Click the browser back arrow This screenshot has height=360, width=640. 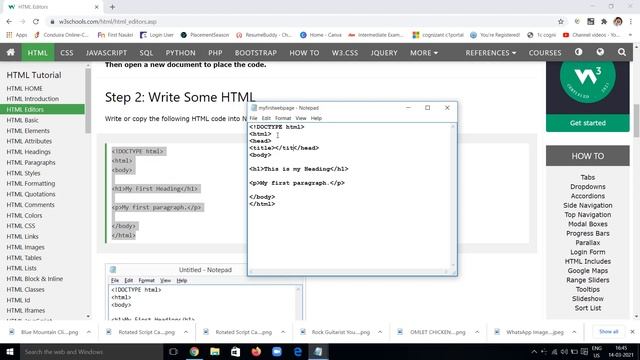(9, 22)
